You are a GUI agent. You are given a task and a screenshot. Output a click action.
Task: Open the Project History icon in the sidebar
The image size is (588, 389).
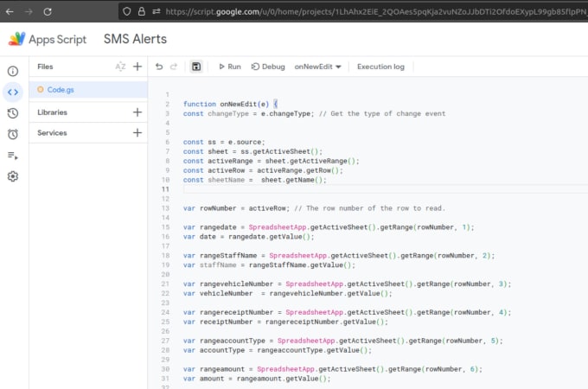13,113
